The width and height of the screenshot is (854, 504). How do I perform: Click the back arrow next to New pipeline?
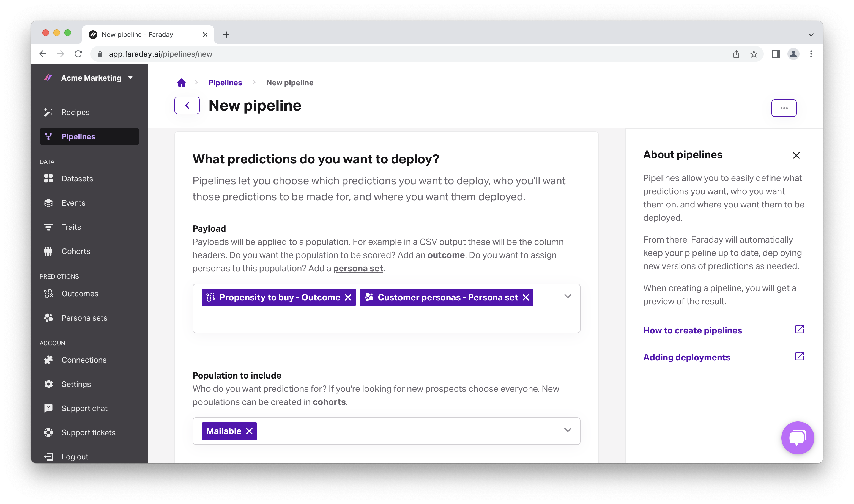[x=187, y=105]
